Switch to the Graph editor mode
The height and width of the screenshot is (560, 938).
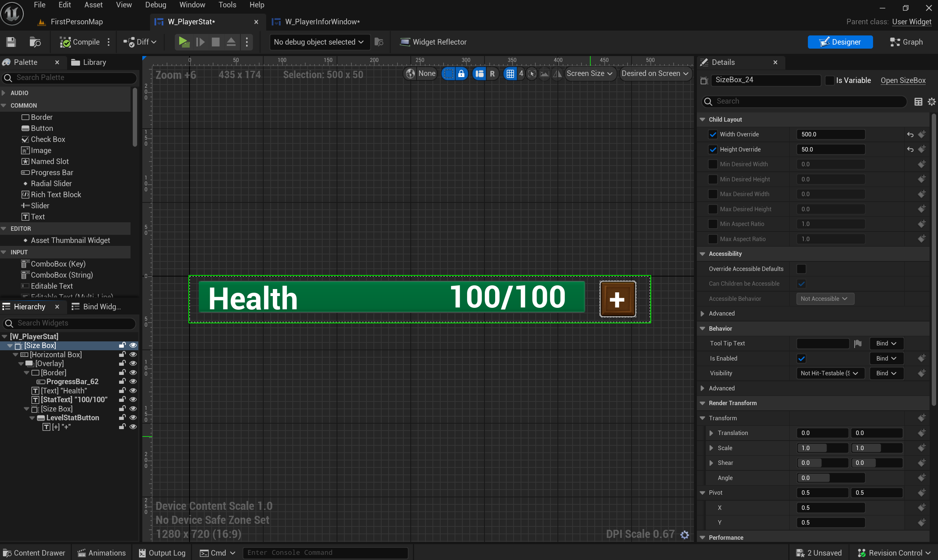tap(906, 42)
